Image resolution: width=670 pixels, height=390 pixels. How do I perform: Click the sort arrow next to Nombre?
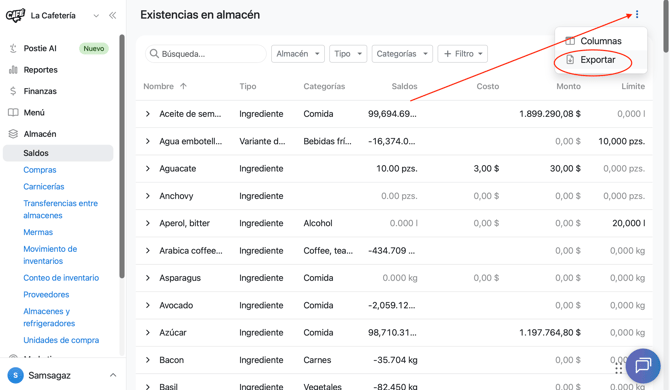[183, 86]
